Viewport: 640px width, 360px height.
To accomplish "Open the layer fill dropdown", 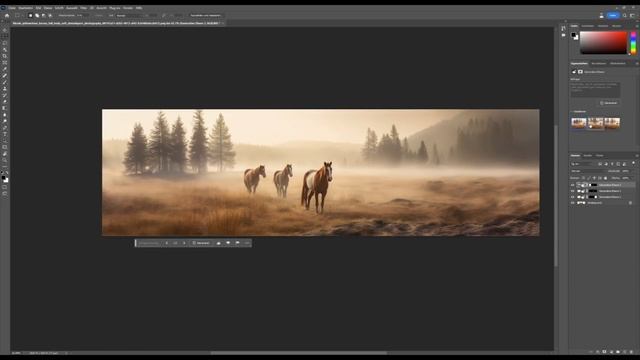I will (626, 178).
